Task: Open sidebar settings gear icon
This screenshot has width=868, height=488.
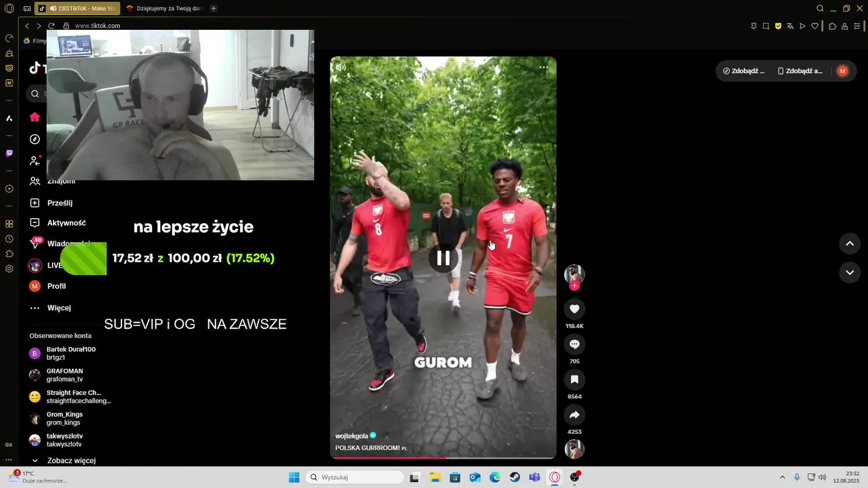Action: (9, 268)
